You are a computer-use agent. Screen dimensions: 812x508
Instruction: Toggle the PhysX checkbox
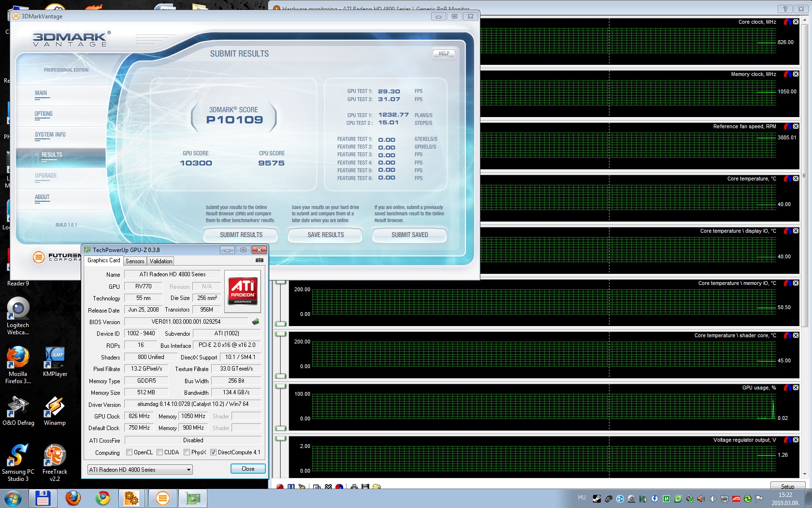(187, 452)
